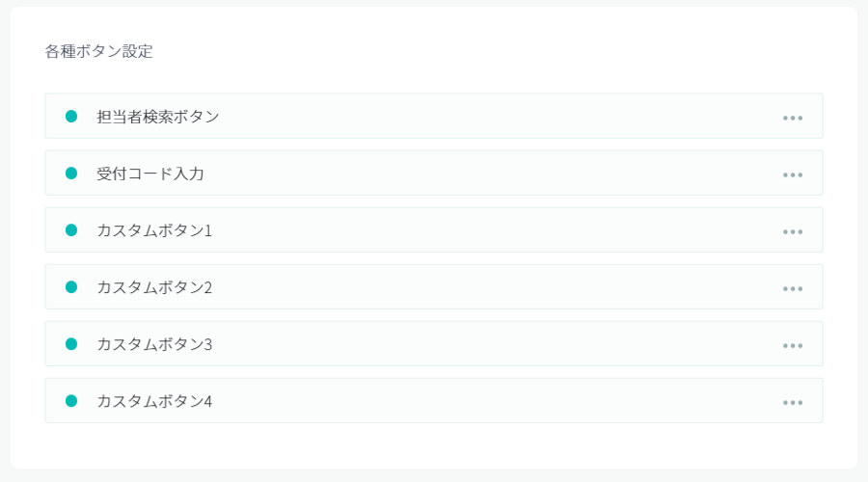
Task: Click the 各種ボタン設定 section heading
Action: click(98, 51)
